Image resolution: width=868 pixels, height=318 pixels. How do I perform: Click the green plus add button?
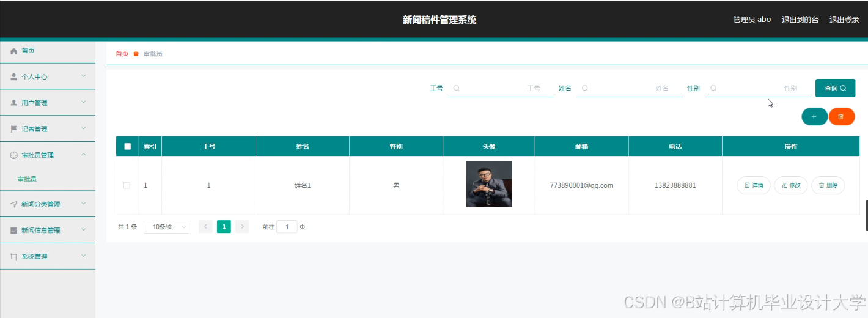pos(814,116)
